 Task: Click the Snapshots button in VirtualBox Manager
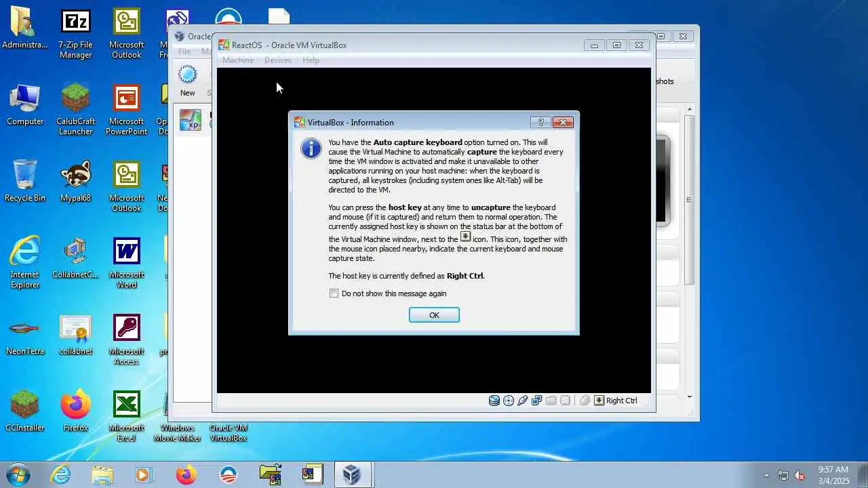point(665,81)
